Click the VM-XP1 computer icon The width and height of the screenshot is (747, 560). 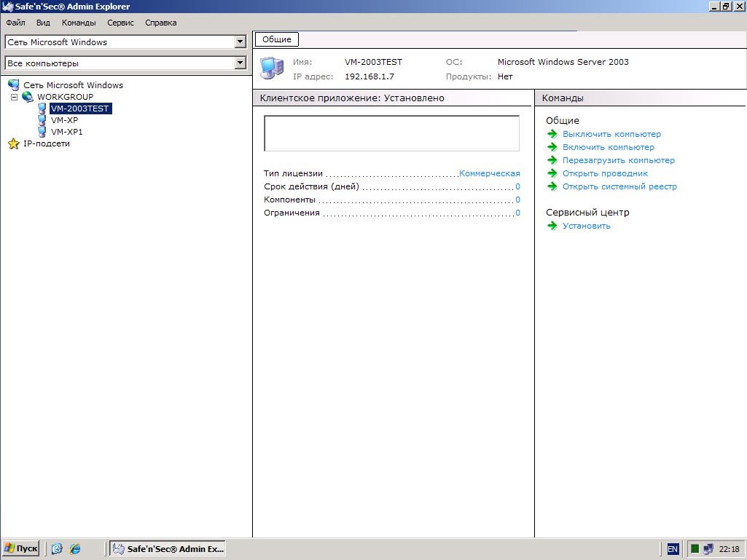coord(42,132)
